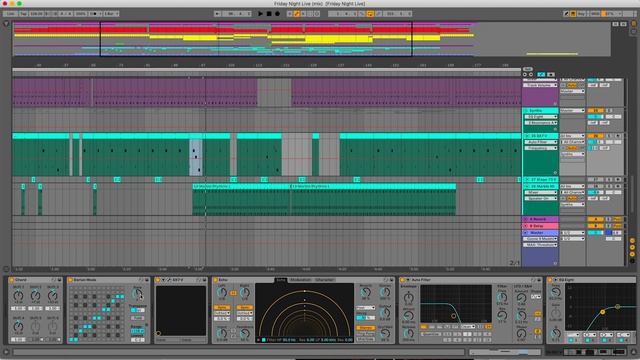Toggle the Echo device activator
Image resolution: width=640 pixels, height=360 pixels.
click(216, 280)
